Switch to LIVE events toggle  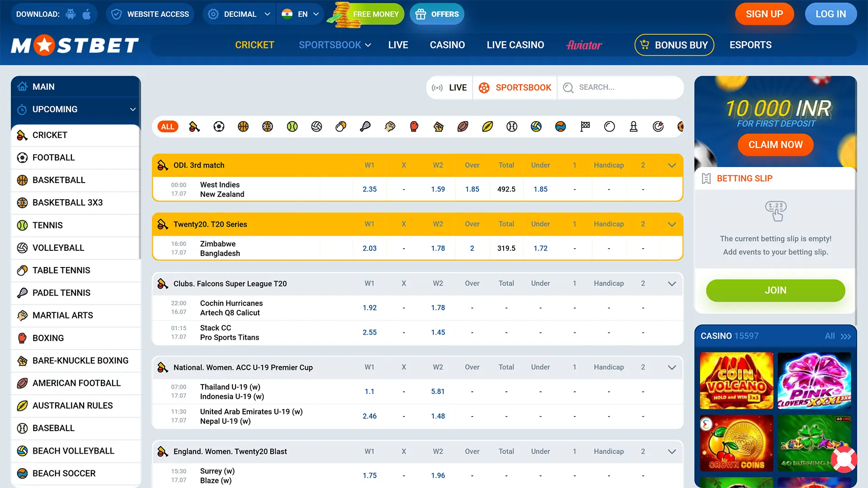[449, 88]
